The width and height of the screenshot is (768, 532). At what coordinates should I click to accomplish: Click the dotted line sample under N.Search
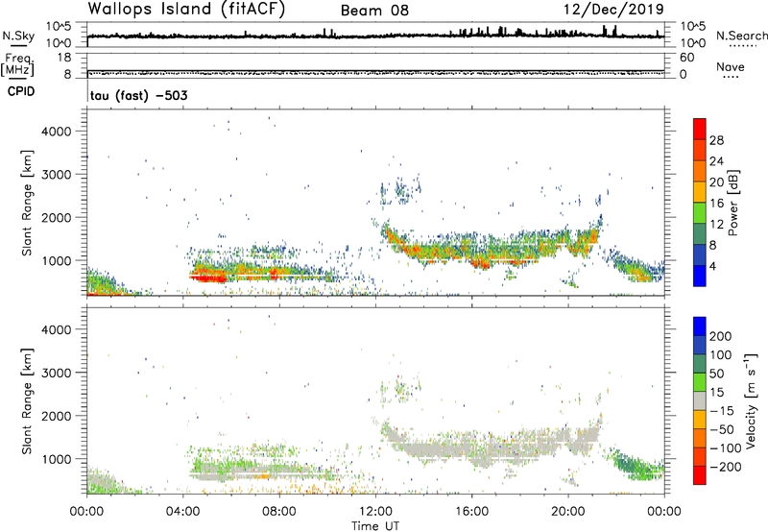click(x=742, y=45)
